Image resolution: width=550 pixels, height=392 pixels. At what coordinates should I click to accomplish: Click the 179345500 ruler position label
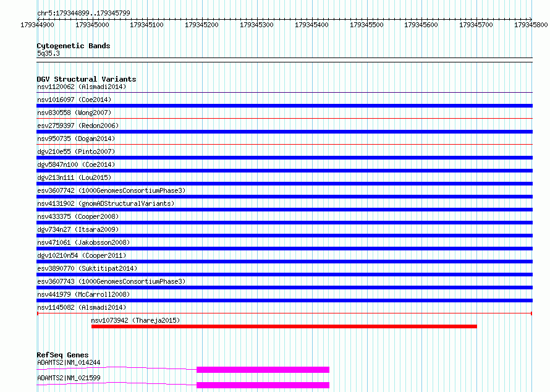(x=366, y=25)
